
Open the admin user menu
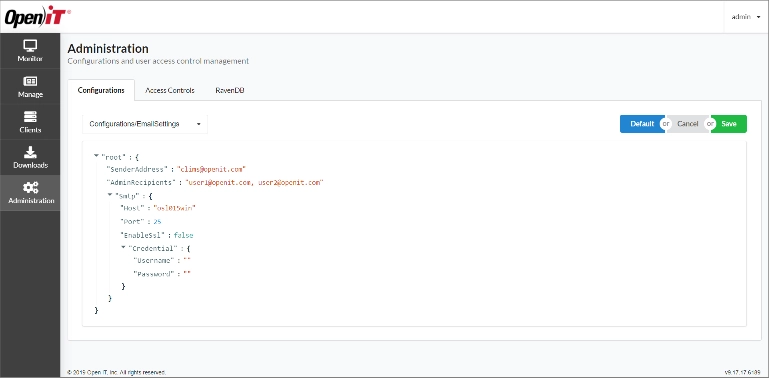(x=745, y=17)
